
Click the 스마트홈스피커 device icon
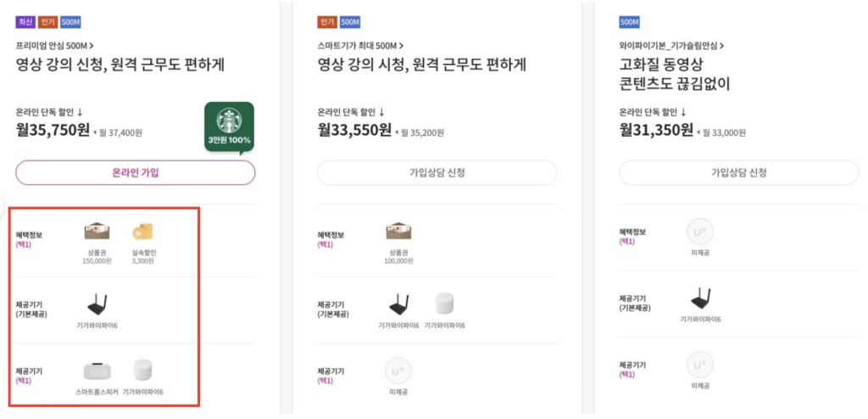tap(97, 371)
